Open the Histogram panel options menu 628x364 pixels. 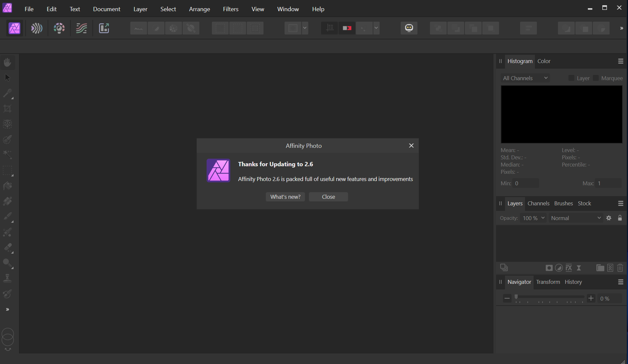pyautogui.click(x=621, y=61)
